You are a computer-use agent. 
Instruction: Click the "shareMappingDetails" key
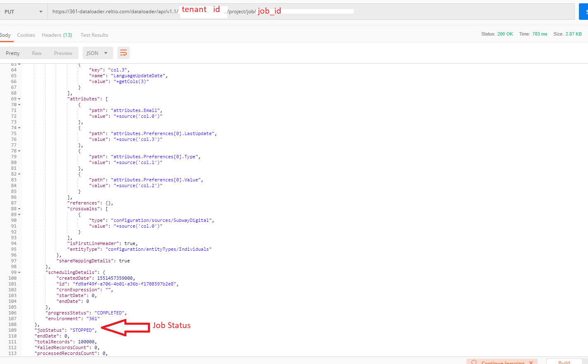point(85,261)
